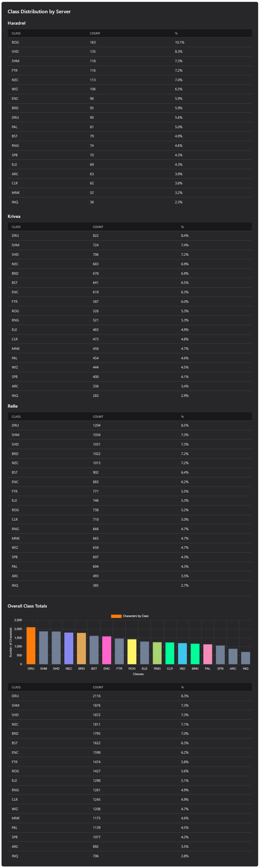
Task: Click the Overall Class Totals heading
Action: (x=27, y=606)
